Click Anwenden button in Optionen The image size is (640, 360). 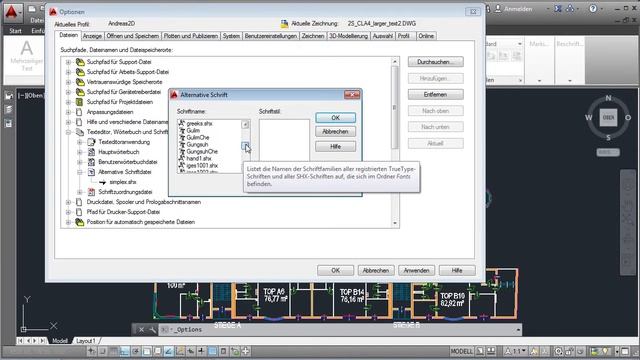(x=416, y=270)
